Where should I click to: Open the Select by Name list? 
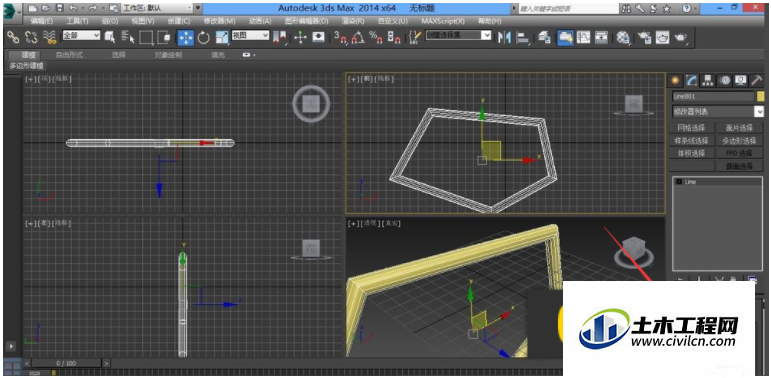coord(128,37)
